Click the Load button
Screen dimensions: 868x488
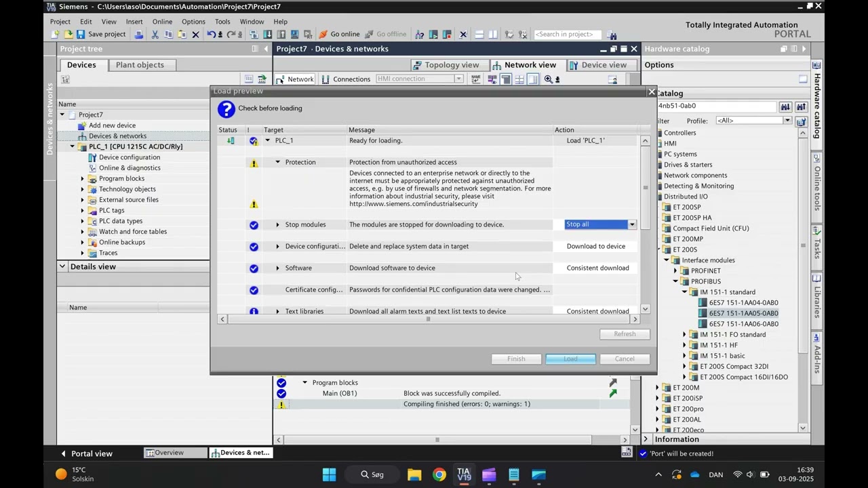[570, 359]
